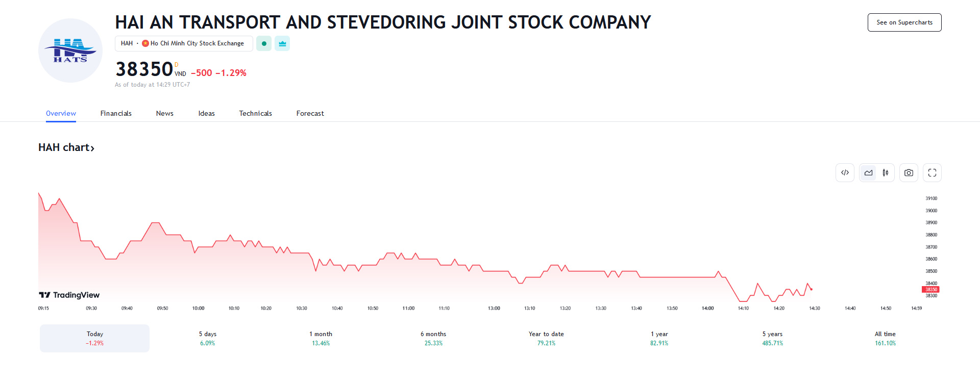Select the 5 days time range
980x382 pixels.
(207, 338)
